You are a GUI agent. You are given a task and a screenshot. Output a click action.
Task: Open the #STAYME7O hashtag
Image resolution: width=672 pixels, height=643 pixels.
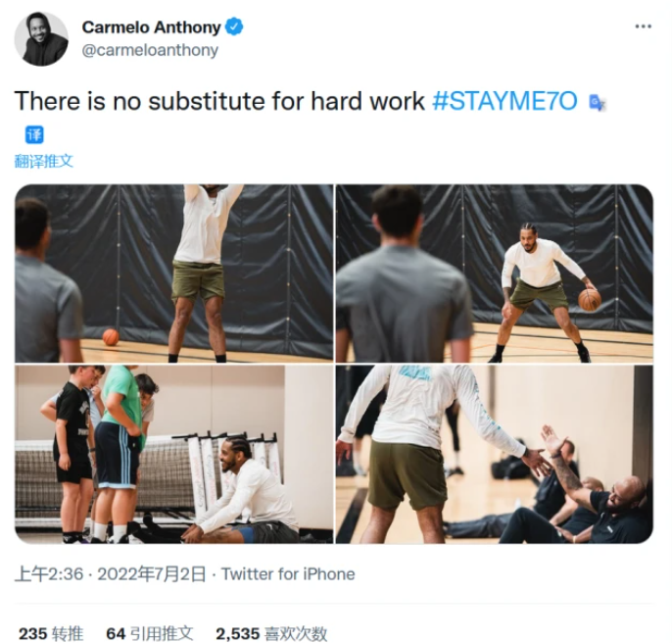pyautogui.click(x=504, y=101)
